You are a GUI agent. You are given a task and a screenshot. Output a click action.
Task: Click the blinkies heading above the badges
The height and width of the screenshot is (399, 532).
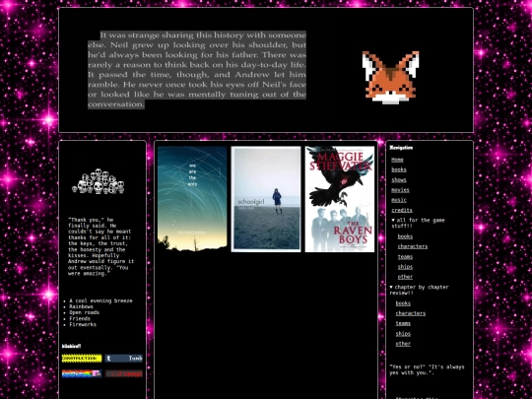[x=71, y=346]
